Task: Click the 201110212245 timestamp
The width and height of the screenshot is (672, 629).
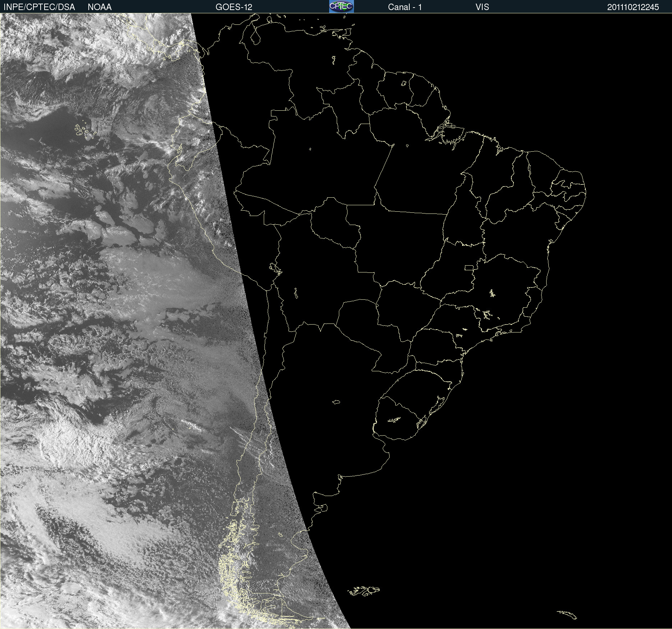Action: 633,7
